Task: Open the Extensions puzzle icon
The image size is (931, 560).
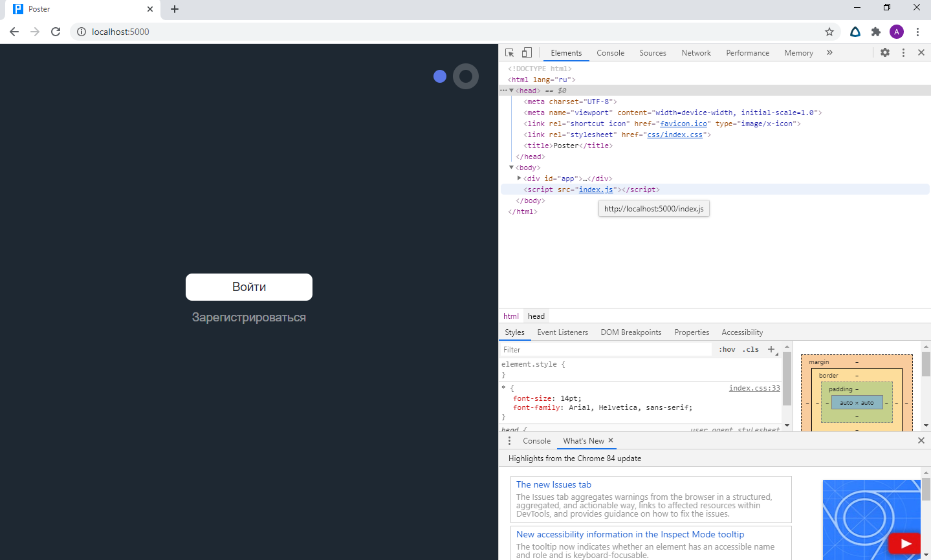Action: [x=876, y=32]
